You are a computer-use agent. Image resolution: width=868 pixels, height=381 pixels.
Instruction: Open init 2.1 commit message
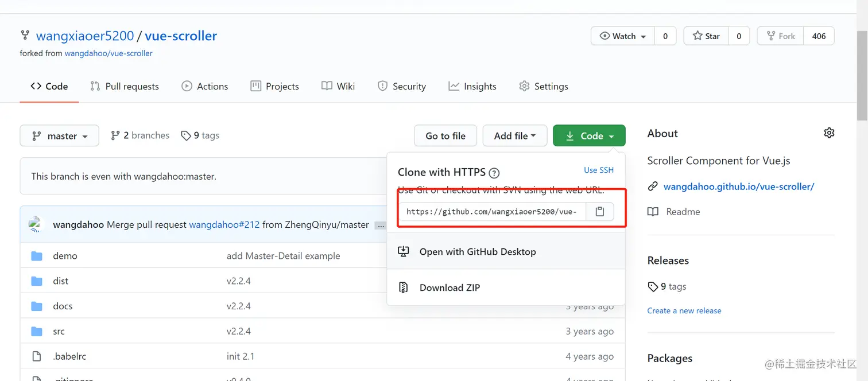[240, 356]
